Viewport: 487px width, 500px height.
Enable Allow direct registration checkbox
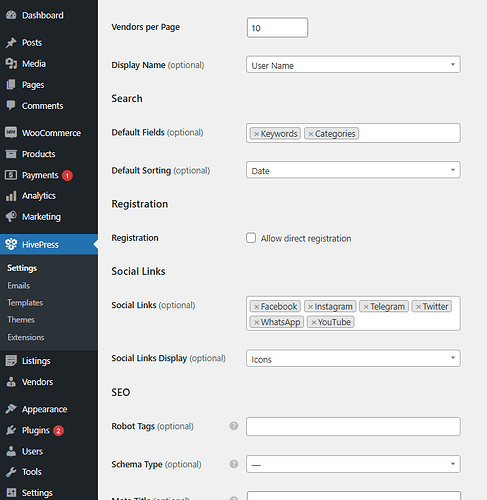[x=251, y=238]
